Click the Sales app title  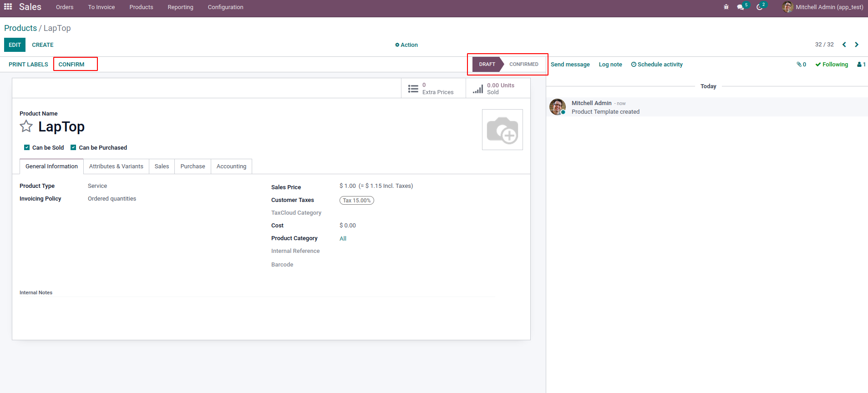(x=30, y=7)
